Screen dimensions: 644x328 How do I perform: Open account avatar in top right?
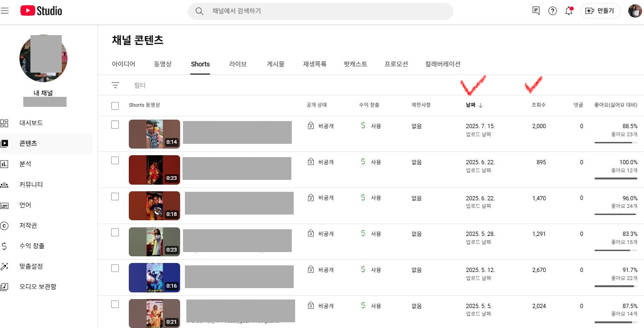click(x=635, y=11)
